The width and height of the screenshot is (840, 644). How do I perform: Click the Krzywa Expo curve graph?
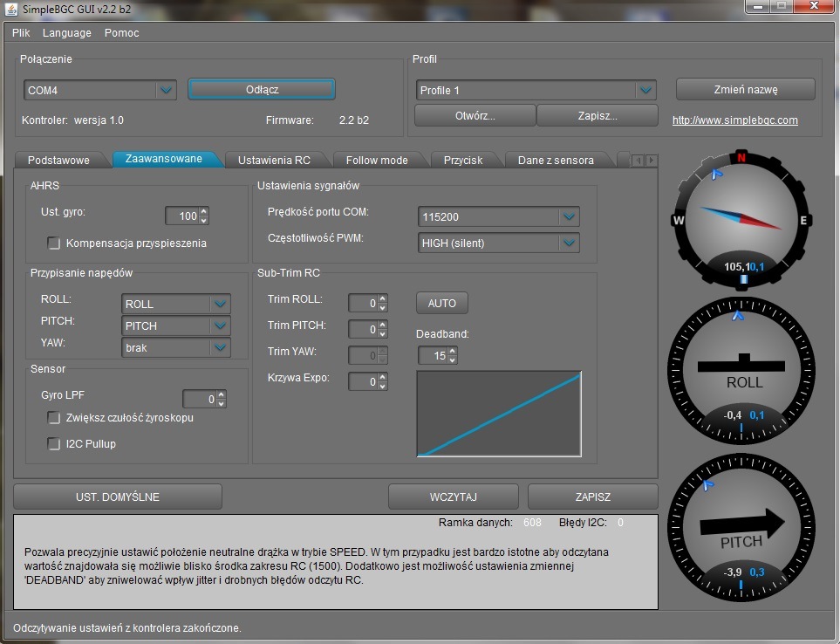point(499,414)
